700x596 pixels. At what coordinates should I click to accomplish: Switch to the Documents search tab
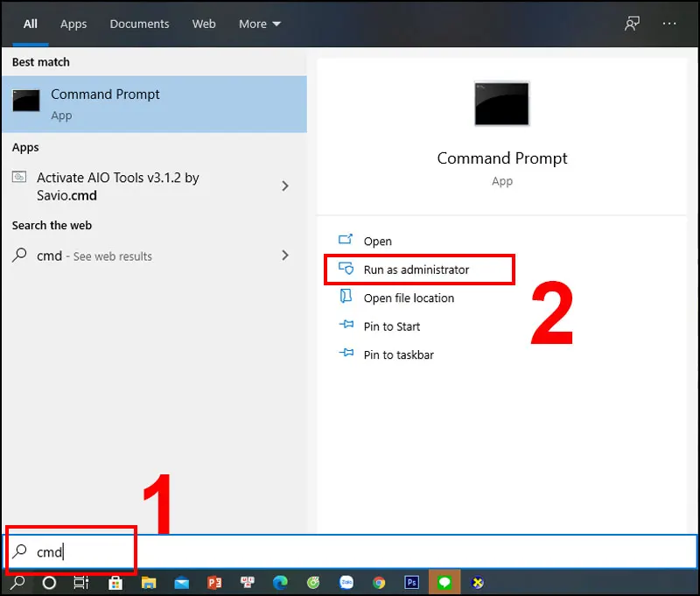[139, 24]
